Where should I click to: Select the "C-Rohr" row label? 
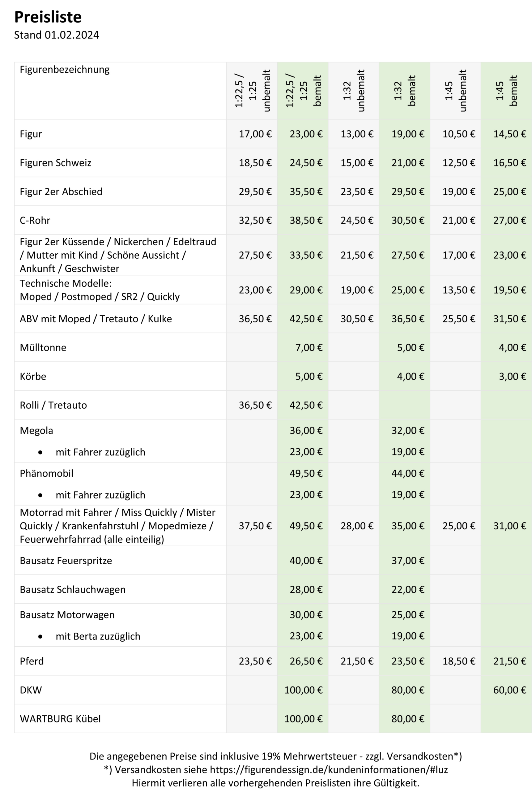(x=35, y=220)
